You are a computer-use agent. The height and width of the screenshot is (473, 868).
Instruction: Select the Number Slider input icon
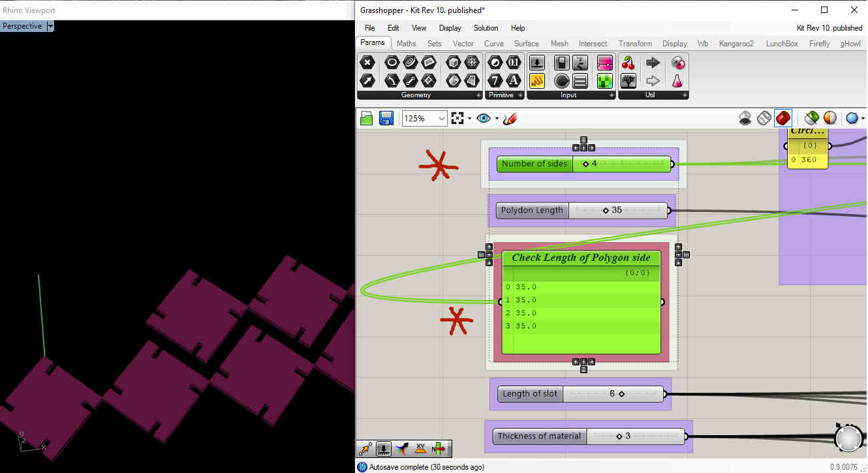pos(536,63)
